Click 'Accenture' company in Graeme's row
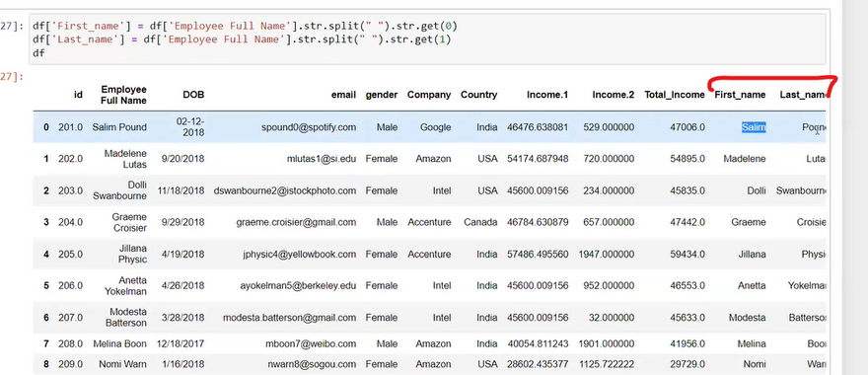The height and width of the screenshot is (375, 868). [x=429, y=222]
